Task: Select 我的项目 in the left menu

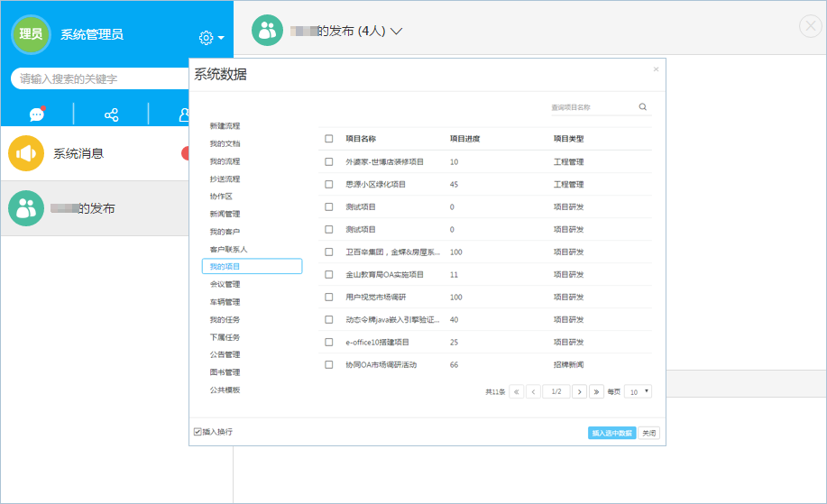Action: pyautogui.click(x=253, y=266)
